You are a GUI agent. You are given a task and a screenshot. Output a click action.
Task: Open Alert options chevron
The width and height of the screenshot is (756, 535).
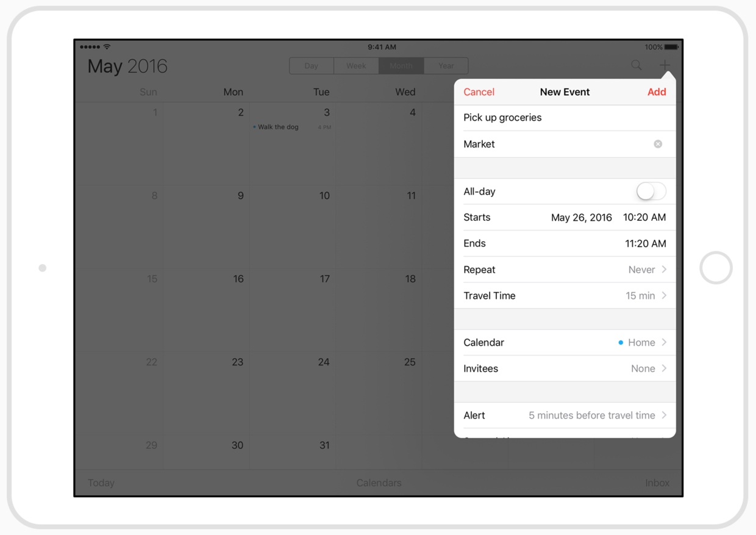point(664,415)
